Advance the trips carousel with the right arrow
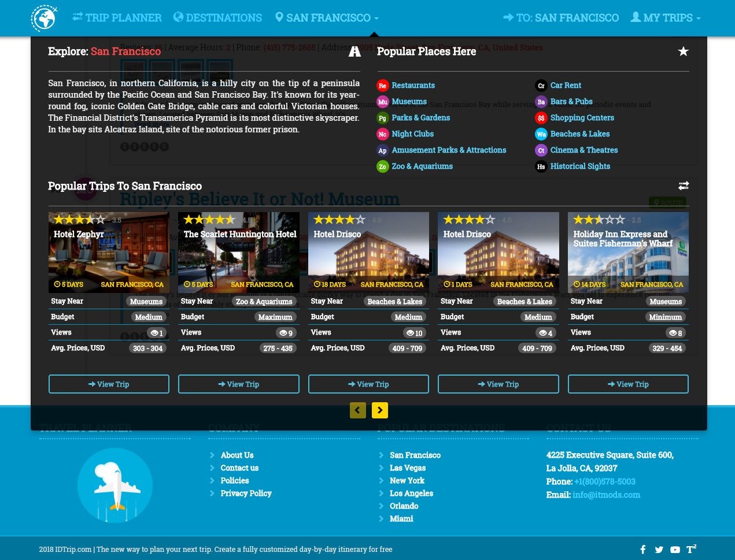 tap(379, 410)
